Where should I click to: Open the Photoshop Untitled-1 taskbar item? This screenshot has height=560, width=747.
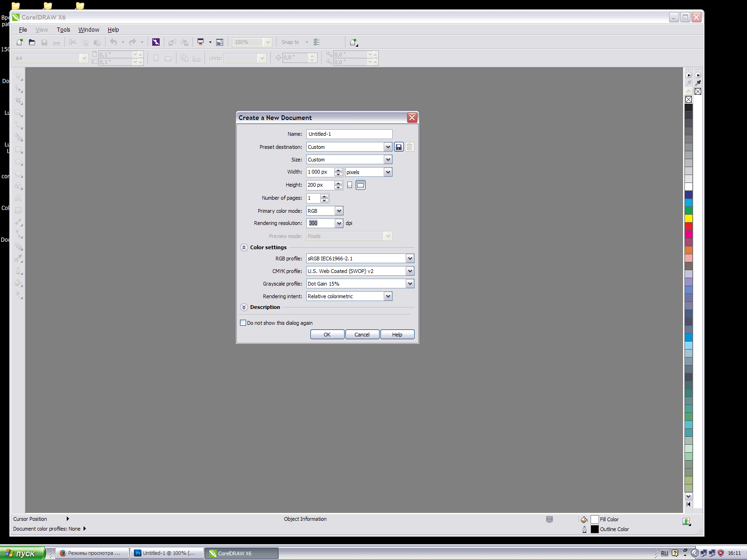coord(167,553)
